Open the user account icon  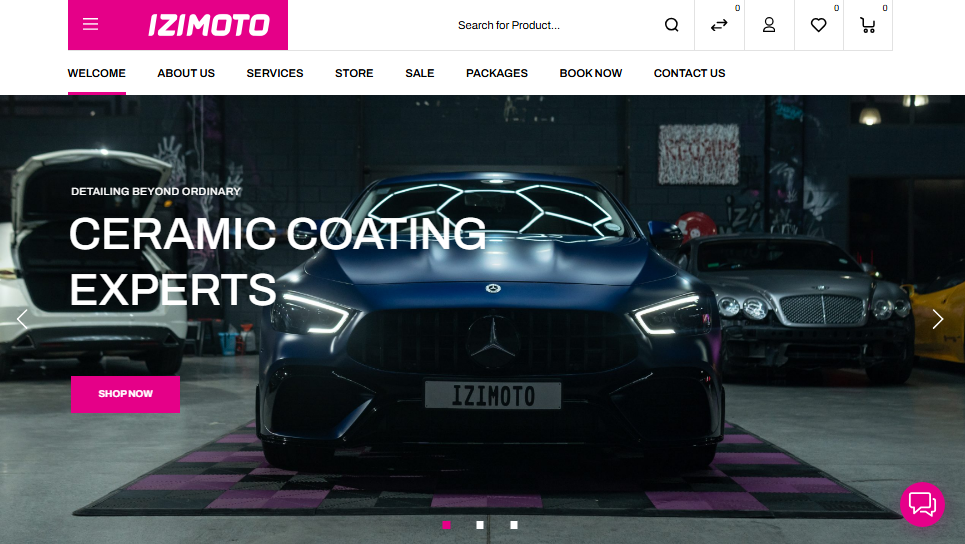(x=769, y=25)
